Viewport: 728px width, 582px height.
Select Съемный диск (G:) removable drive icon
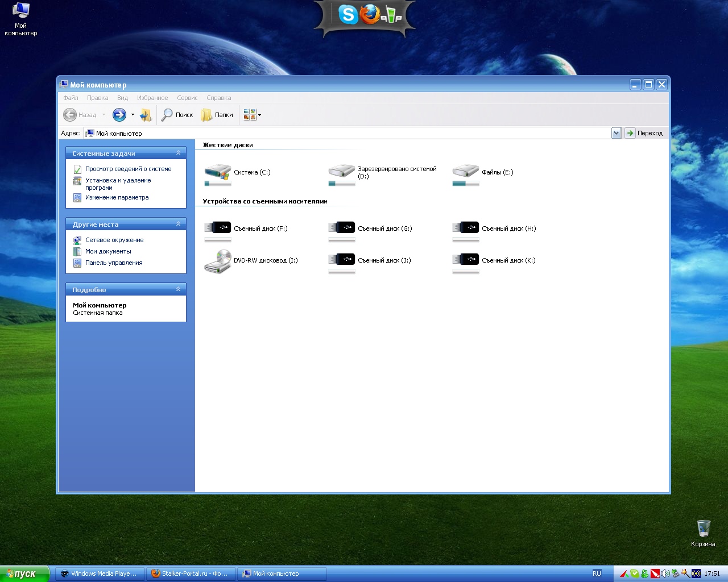pos(341,230)
